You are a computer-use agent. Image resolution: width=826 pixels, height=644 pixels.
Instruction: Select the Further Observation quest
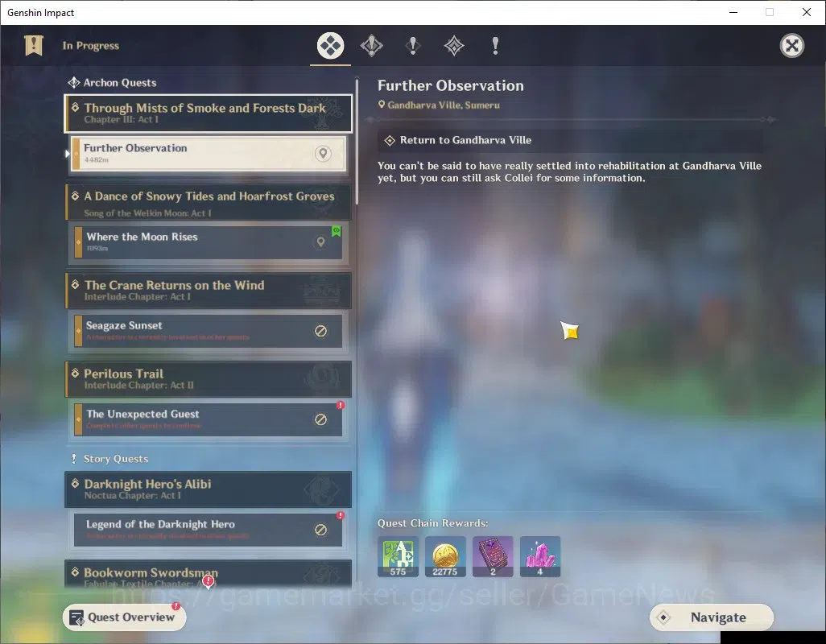(x=208, y=154)
